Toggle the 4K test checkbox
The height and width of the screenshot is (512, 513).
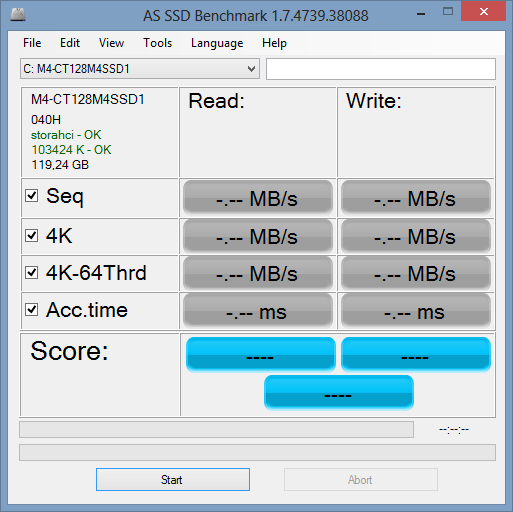tap(32, 236)
